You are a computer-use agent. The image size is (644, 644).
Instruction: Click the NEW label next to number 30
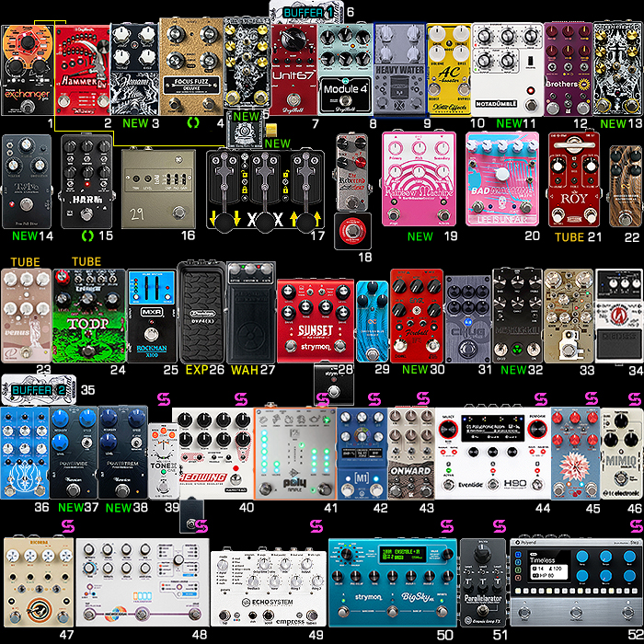click(415, 369)
